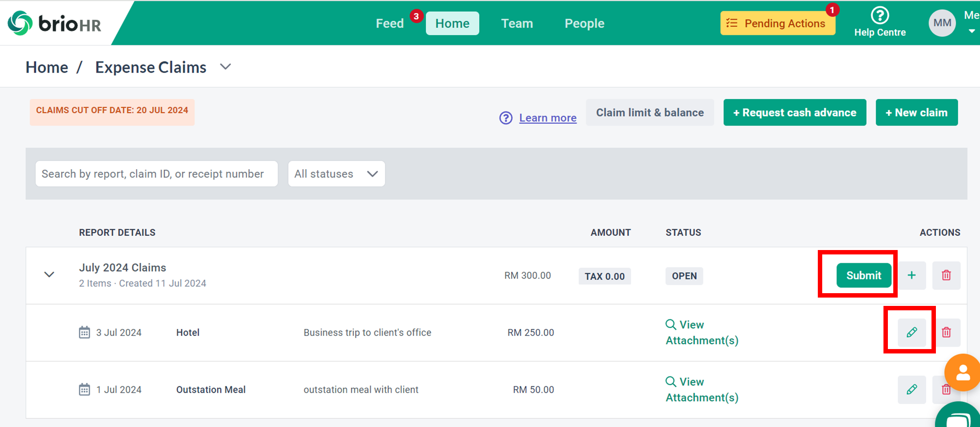The height and width of the screenshot is (427, 980).
Task: Click the calendar icon beside 3 Jul 2024
Action: 84,332
